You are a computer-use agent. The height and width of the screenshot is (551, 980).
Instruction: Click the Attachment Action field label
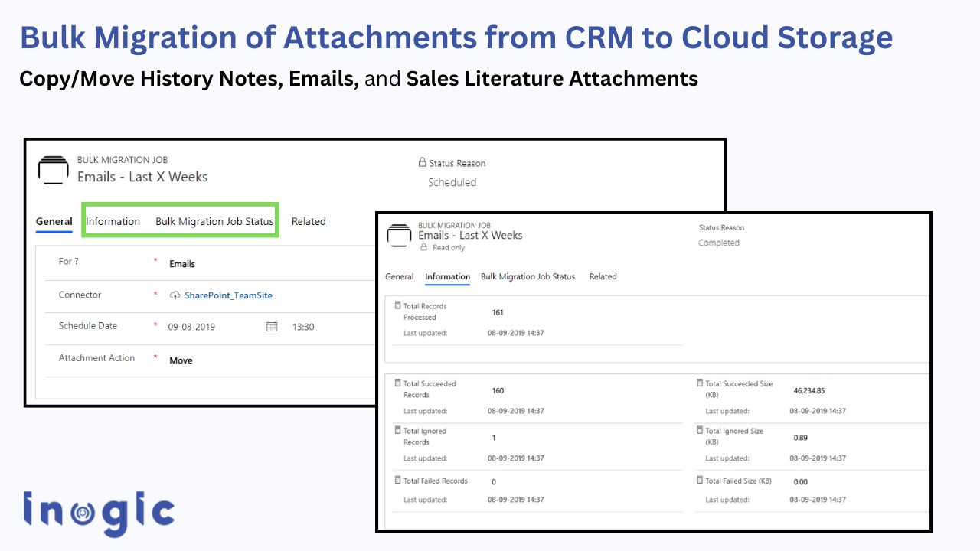coord(96,357)
